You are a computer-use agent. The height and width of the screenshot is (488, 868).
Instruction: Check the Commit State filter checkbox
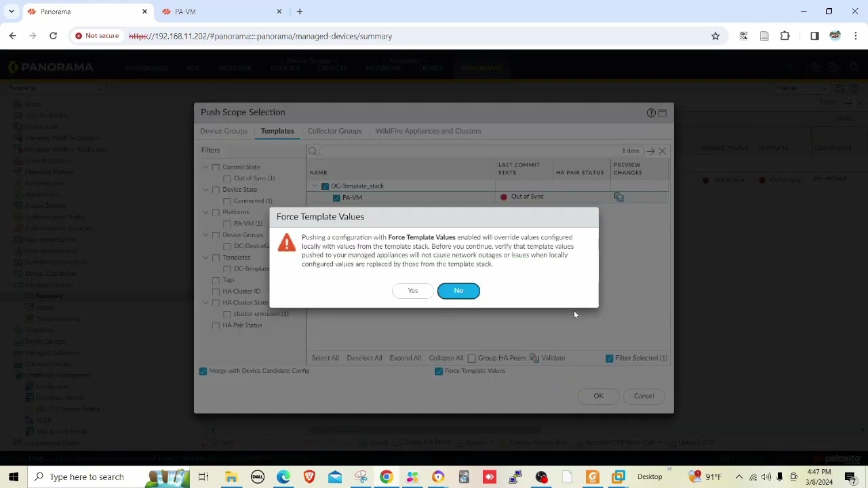(x=216, y=167)
